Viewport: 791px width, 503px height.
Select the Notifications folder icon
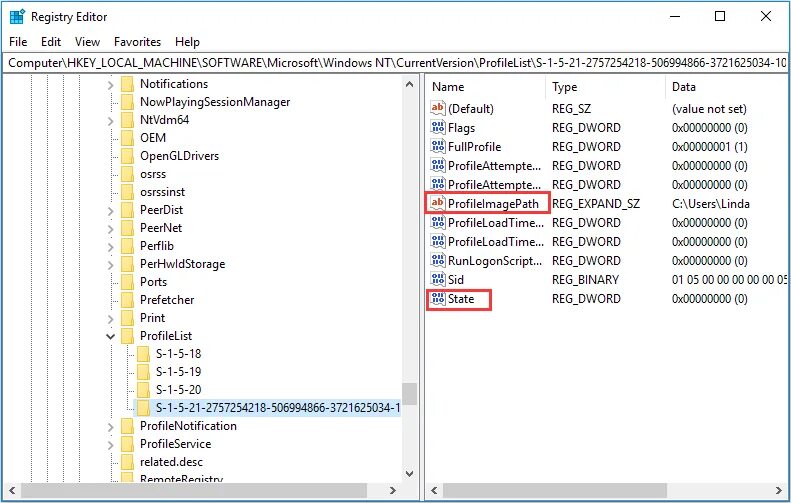(x=128, y=84)
